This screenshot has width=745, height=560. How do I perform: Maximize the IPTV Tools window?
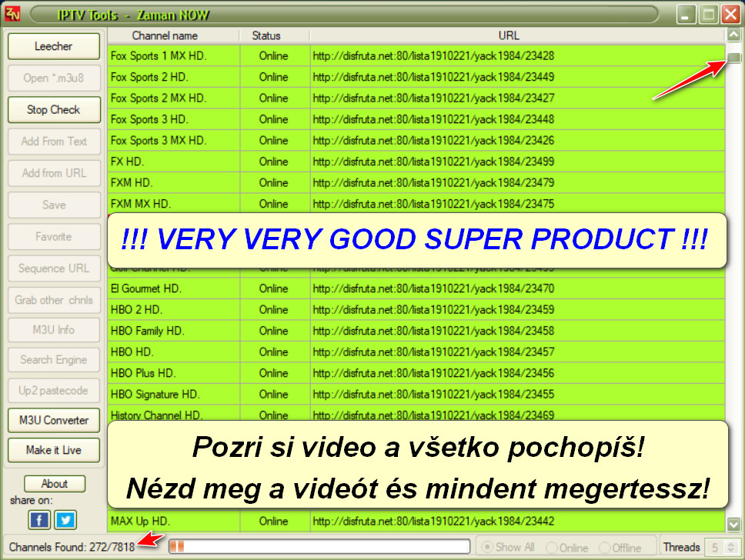(708, 15)
